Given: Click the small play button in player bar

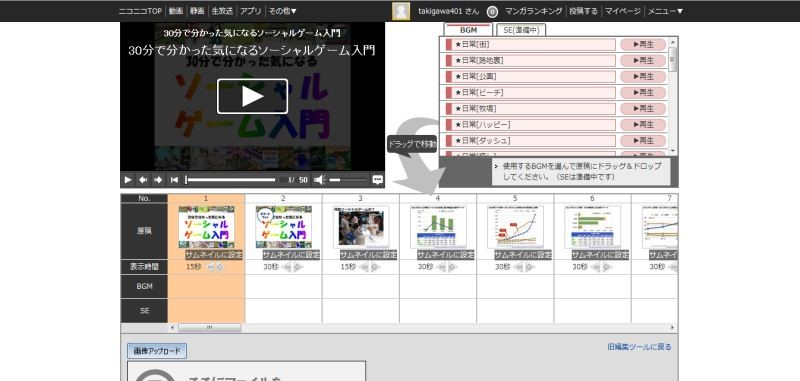Looking at the screenshot, I should 128,180.
